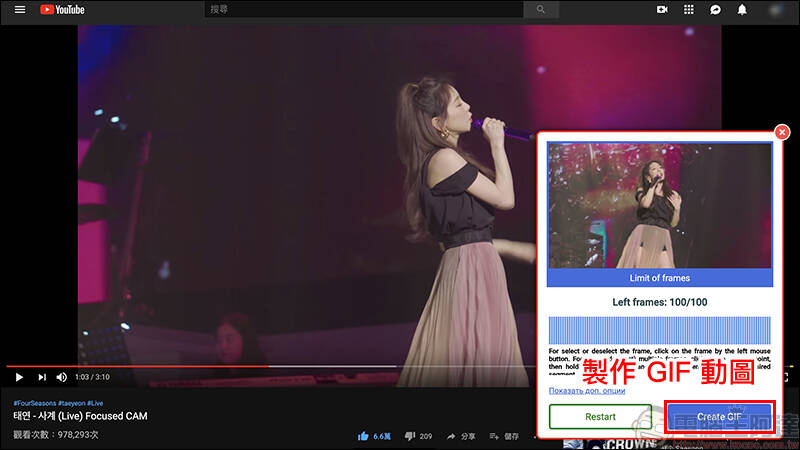Click the 1:03 / 3:10 time display
800x450 pixels.
click(x=92, y=377)
